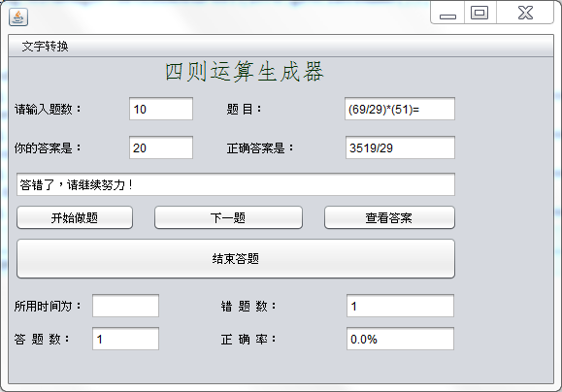Click the 你的答案是： label

tap(48, 147)
